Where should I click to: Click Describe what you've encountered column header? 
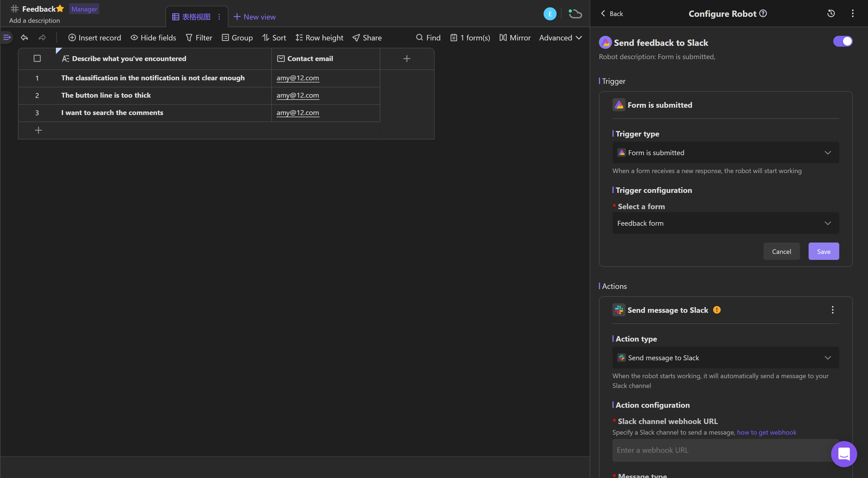click(x=163, y=59)
